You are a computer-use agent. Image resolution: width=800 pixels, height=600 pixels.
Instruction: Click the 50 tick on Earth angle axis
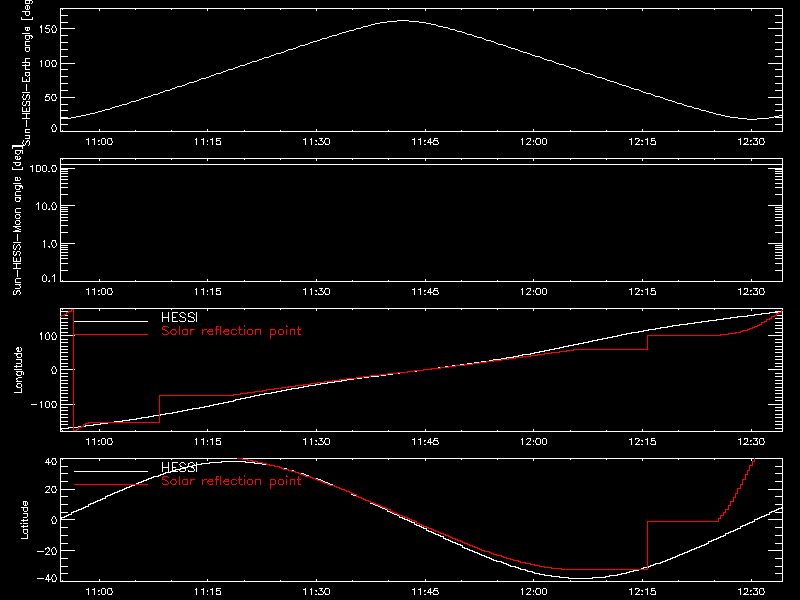(51, 97)
